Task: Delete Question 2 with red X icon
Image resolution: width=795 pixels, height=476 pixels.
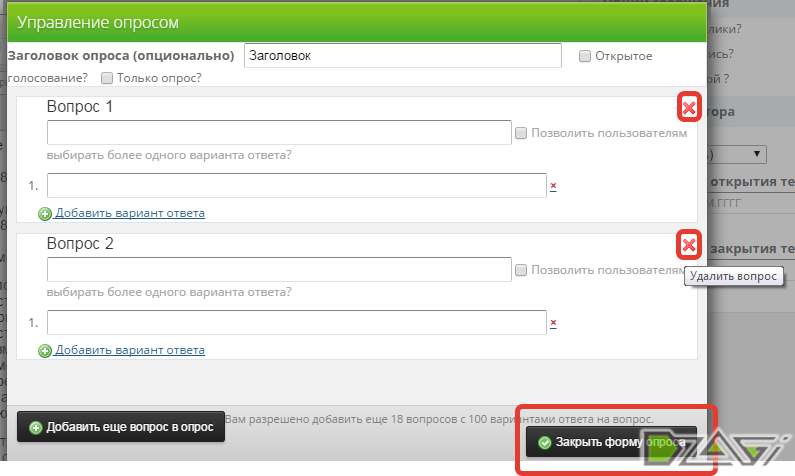Action: pyautogui.click(x=689, y=245)
